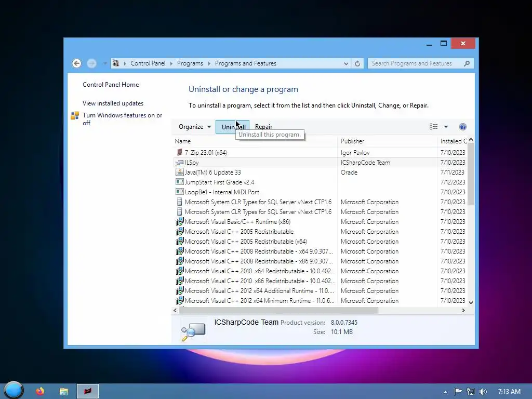Click the Forward navigation arrow
This screenshot has height=399, width=532.
point(91,63)
